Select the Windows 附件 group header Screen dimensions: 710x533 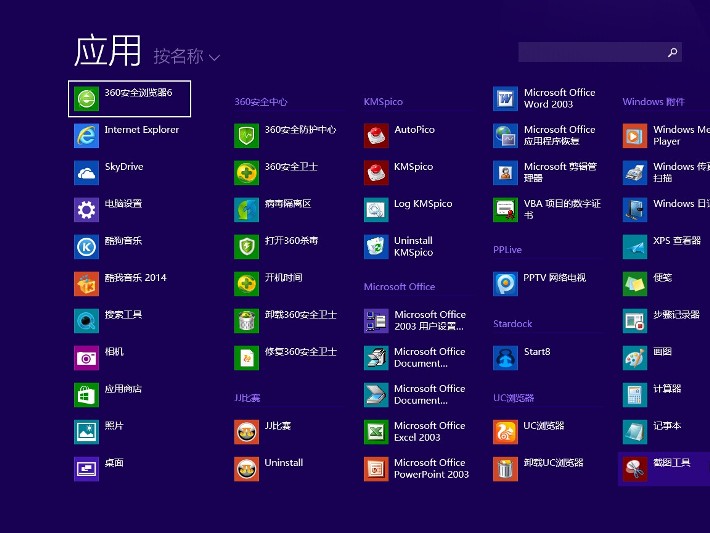coord(653,102)
